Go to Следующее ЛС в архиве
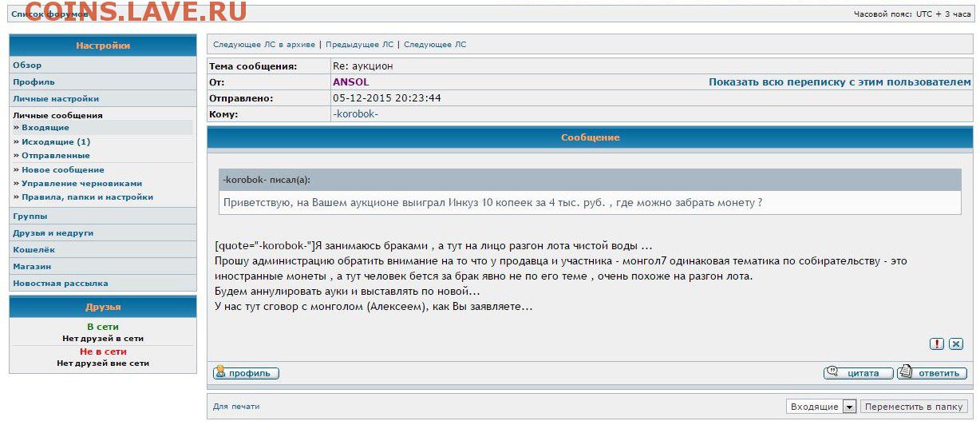 [264, 45]
